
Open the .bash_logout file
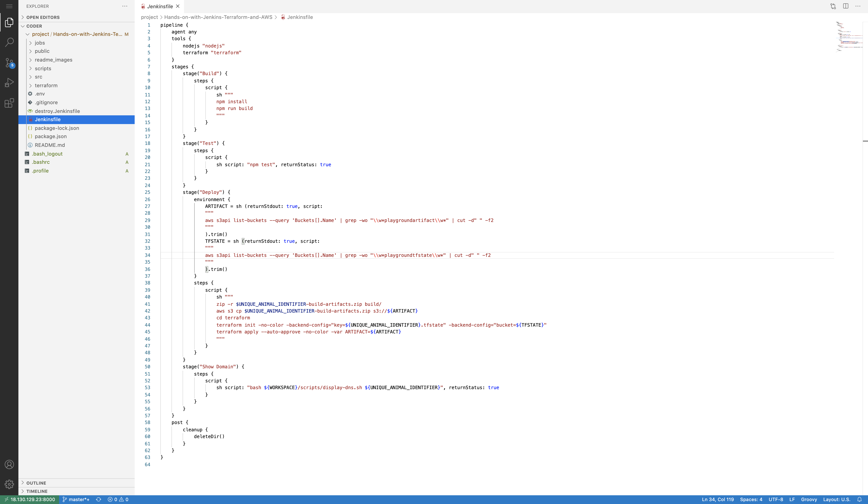click(x=77, y=154)
